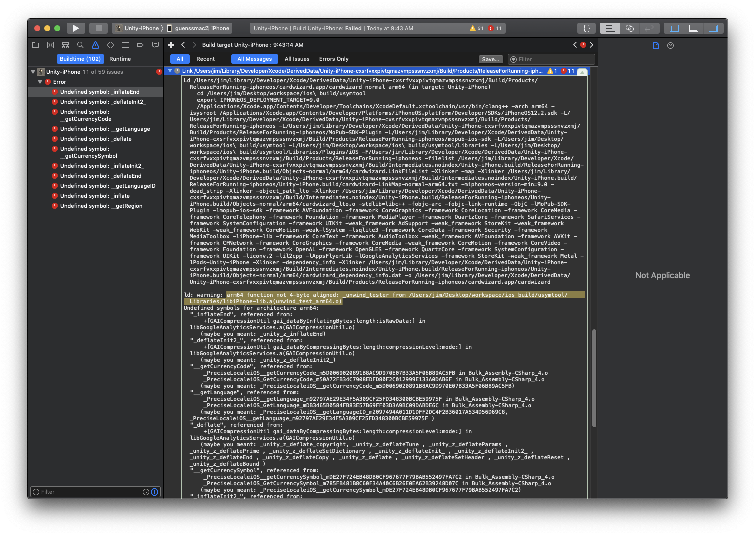Open the Library curly braces button
Viewport: 756px width, 536px height.
click(587, 28)
